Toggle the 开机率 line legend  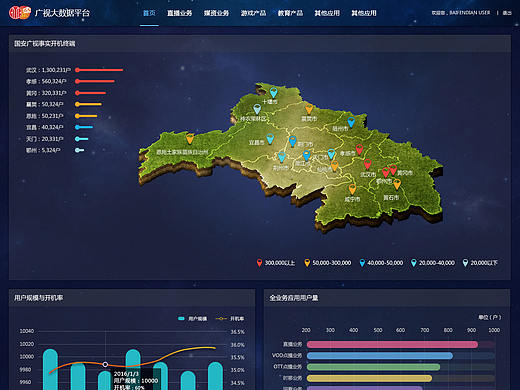click(230, 319)
